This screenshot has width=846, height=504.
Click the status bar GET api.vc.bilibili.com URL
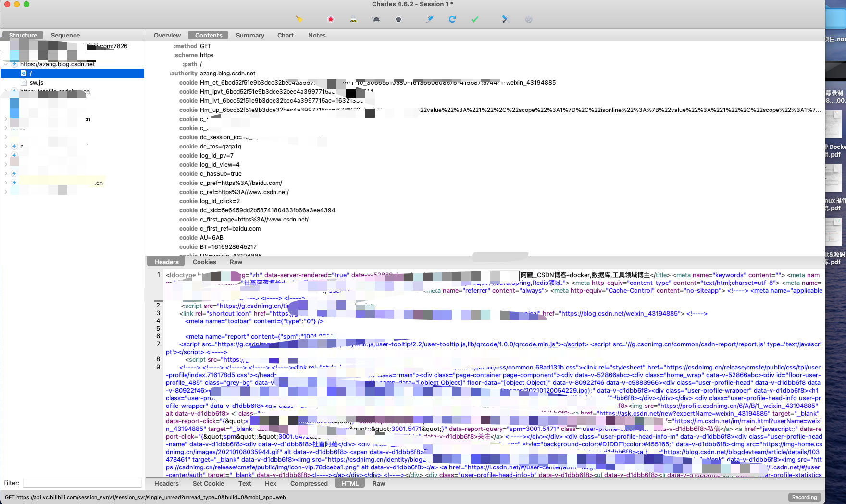pyautogui.click(x=145, y=497)
